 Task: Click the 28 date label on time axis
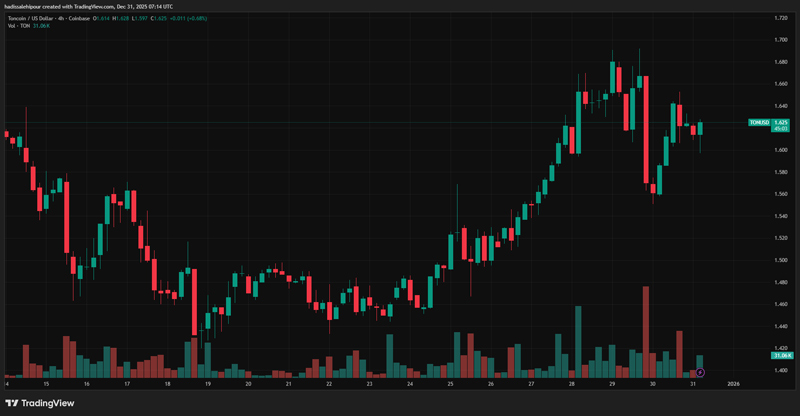(571, 383)
